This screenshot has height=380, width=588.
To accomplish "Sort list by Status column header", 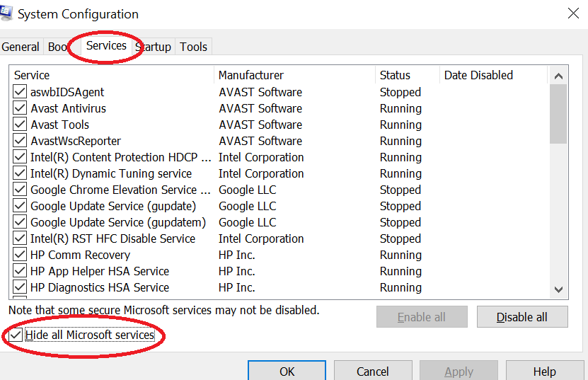I will coord(395,75).
